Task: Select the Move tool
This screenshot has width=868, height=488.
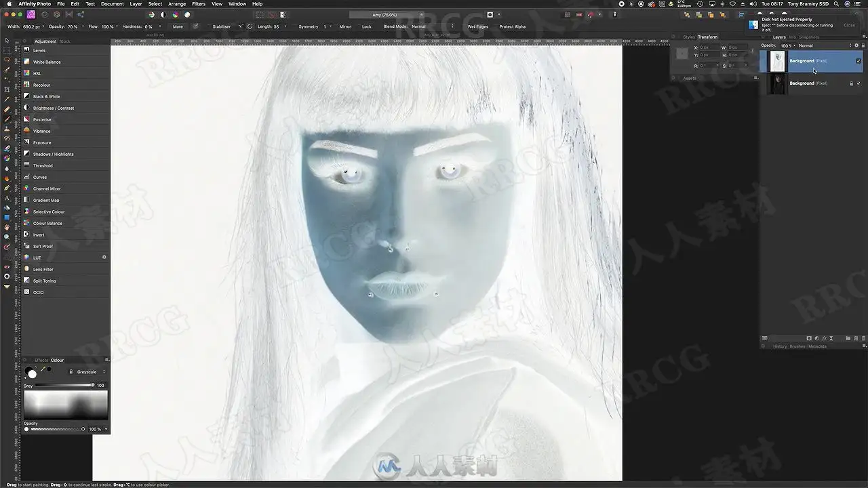Action: pyautogui.click(x=7, y=40)
